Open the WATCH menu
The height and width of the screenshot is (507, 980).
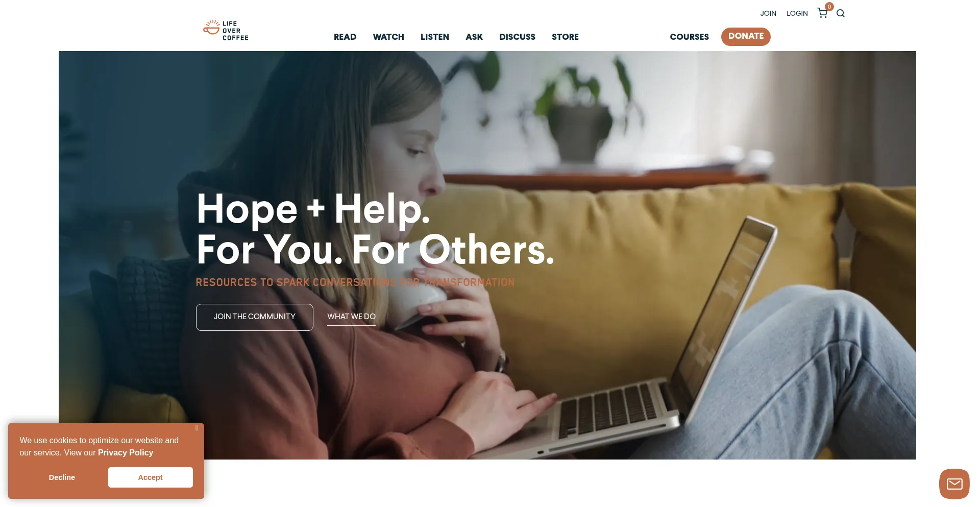pyautogui.click(x=388, y=37)
